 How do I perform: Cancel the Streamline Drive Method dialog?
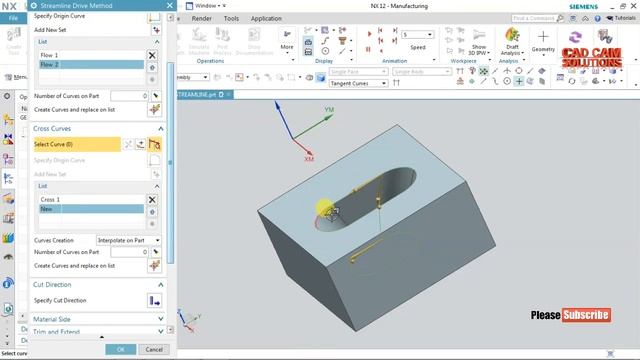154,349
